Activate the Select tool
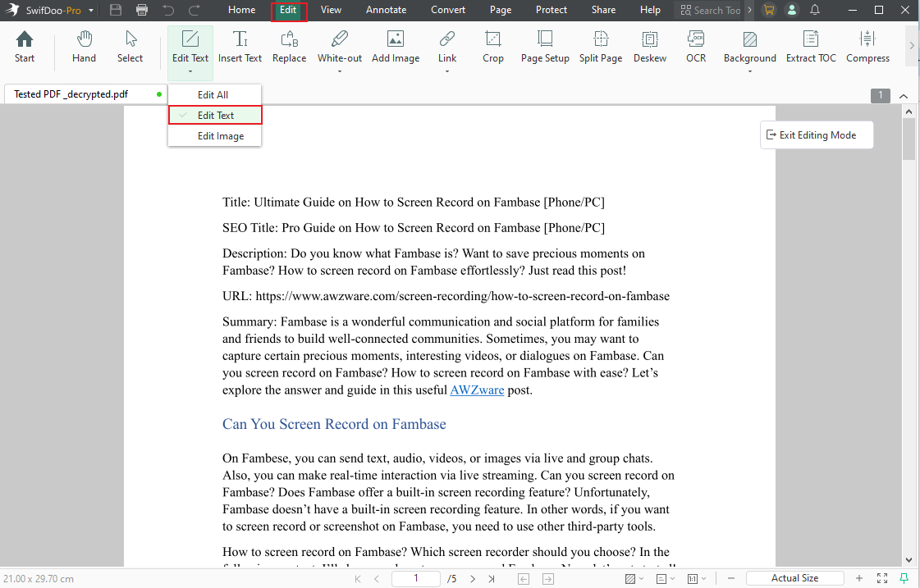The image size is (920, 588). tap(130, 47)
